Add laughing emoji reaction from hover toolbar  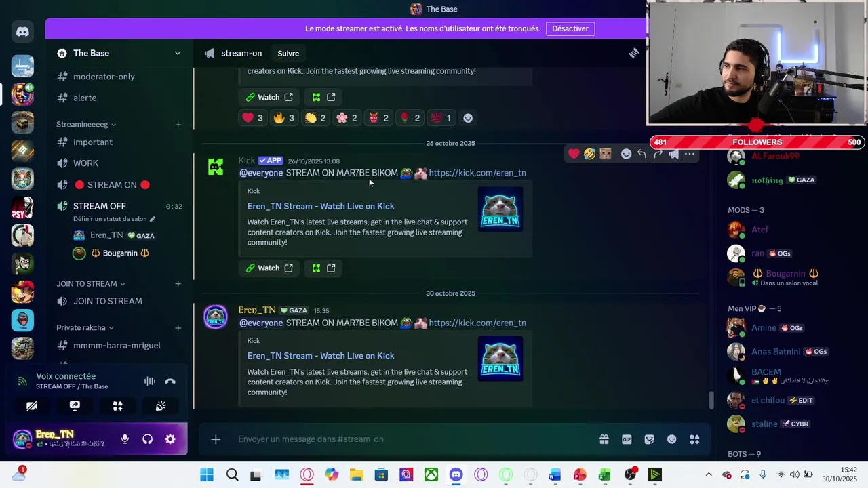589,155
